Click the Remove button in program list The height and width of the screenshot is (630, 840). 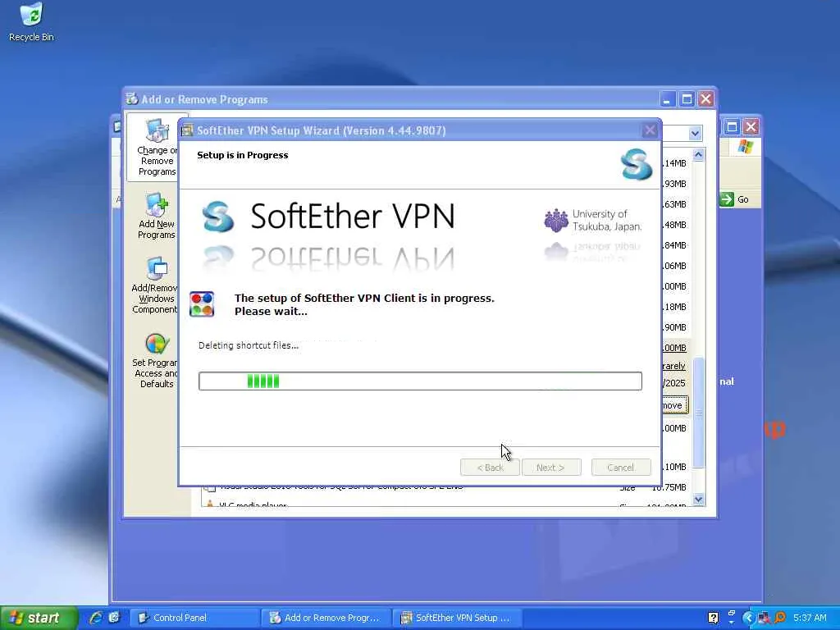(x=674, y=405)
